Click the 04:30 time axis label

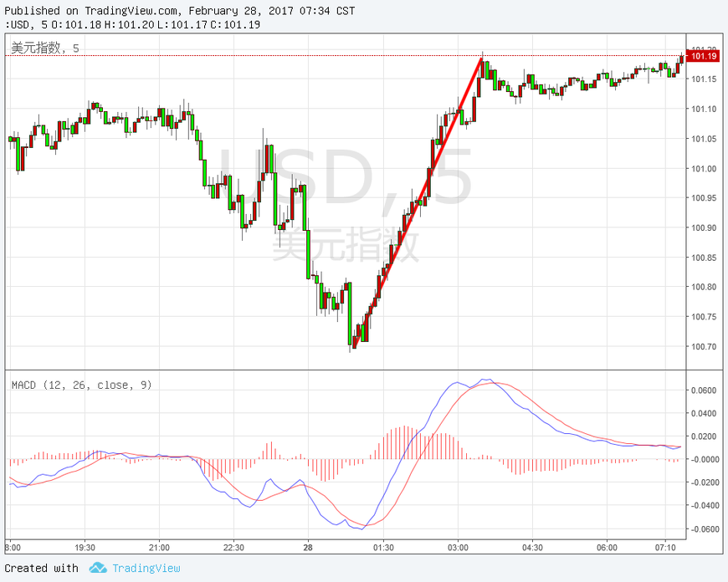[532, 548]
